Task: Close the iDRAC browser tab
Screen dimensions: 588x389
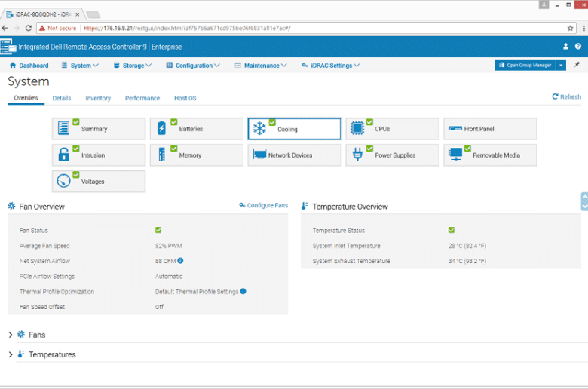Action: pos(77,14)
